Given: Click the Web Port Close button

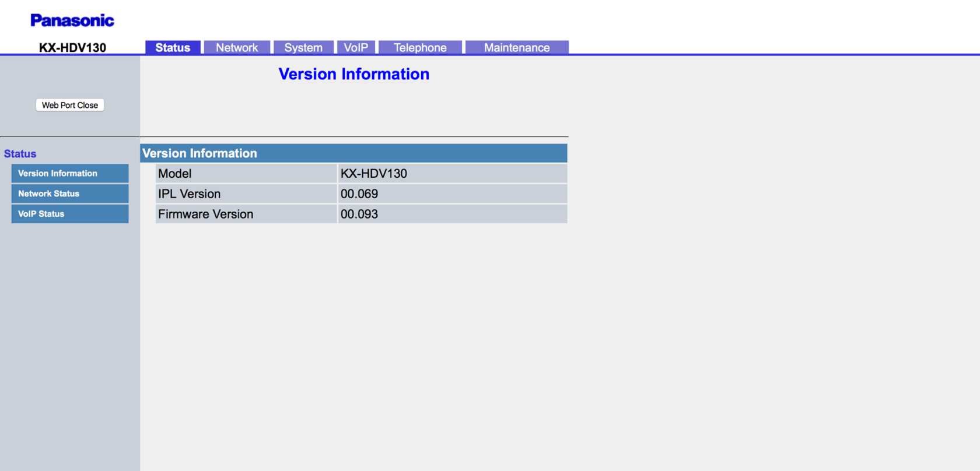Looking at the screenshot, I should (70, 105).
